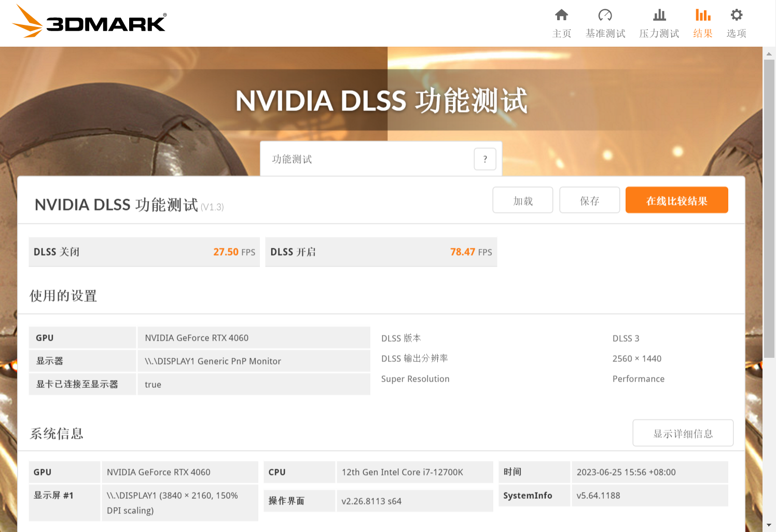
Task: Click GPU RTX 4060 in system info
Action: point(180,472)
